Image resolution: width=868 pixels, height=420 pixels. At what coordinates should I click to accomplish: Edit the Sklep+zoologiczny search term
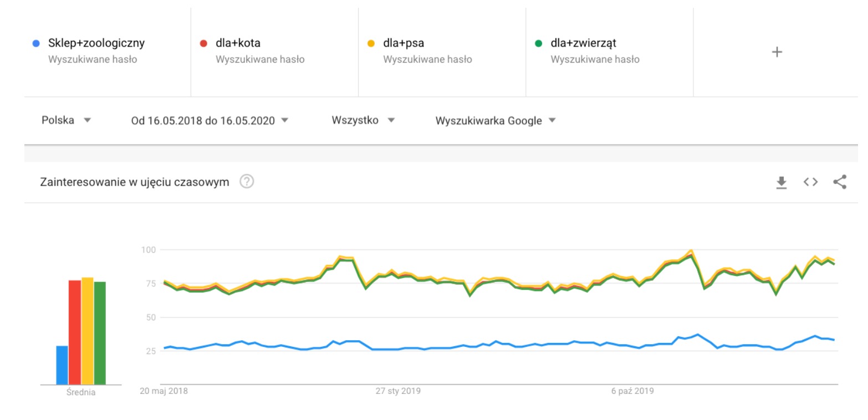click(x=96, y=43)
